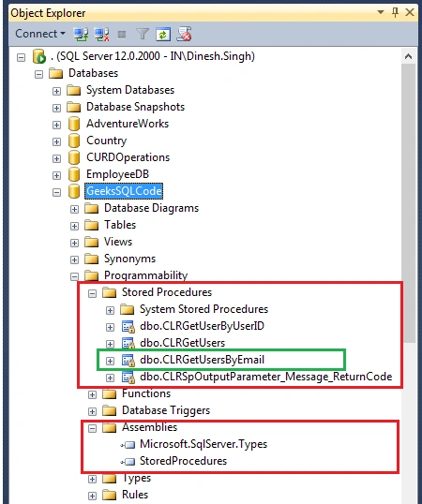Expand dbo.CLRGetUsersByEmail procedure node
Screen dimensions: 422x504
coord(110,361)
